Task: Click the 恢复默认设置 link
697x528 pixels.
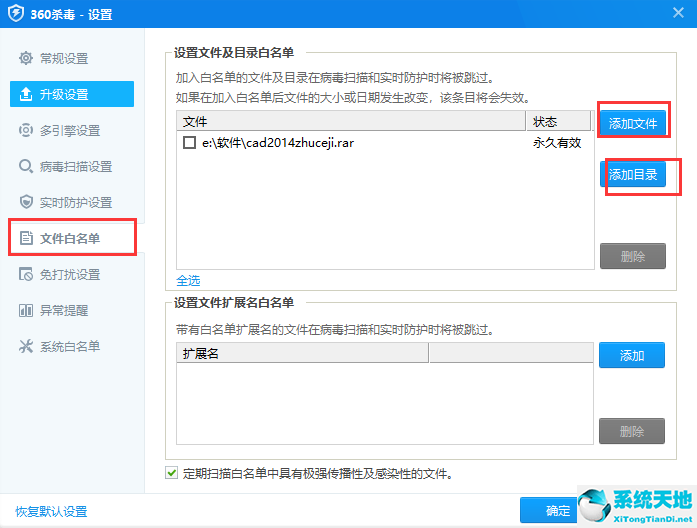Action: (51, 512)
